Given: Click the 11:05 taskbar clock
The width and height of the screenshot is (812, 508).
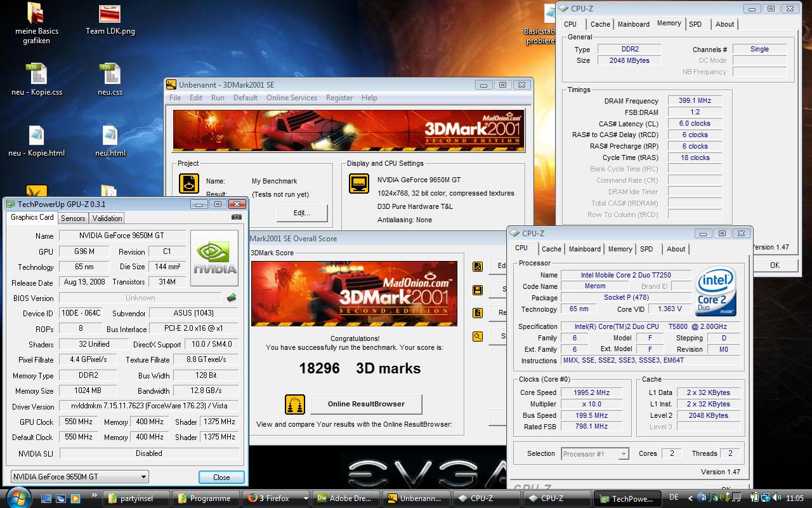Looking at the screenshot, I should (x=794, y=498).
